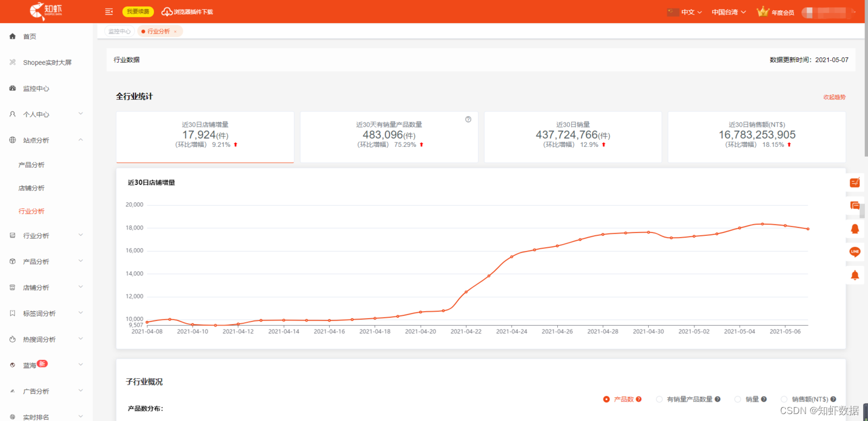Expand the 蓝海 sidebar menu

tap(80, 365)
